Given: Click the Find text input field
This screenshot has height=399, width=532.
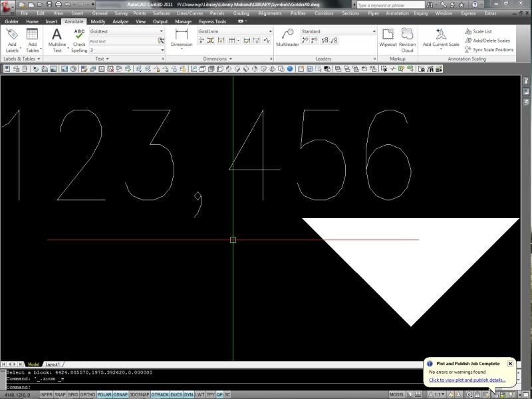Looking at the screenshot, I should tap(123, 41).
